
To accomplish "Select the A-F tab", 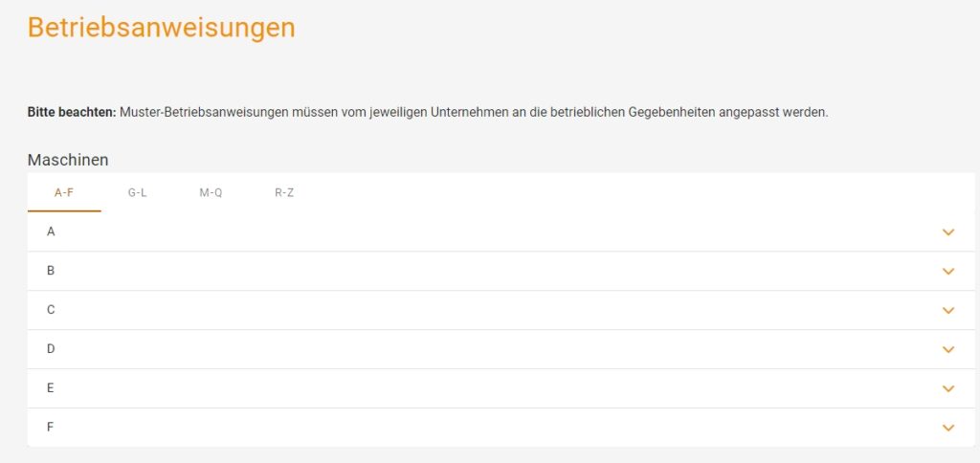I will [64, 192].
